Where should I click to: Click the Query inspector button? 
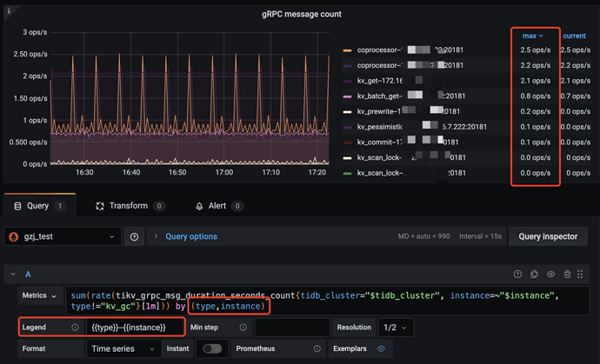point(547,236)
